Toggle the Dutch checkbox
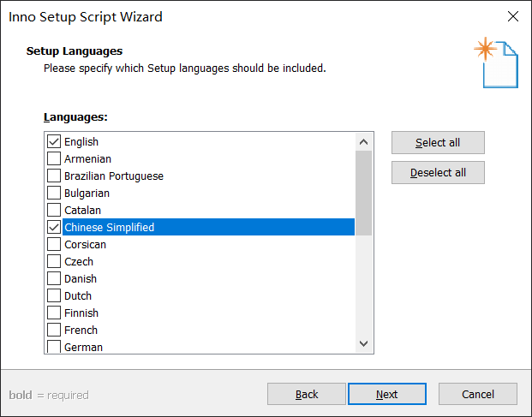Screen dimensions: 532x417 coord(54,295)
